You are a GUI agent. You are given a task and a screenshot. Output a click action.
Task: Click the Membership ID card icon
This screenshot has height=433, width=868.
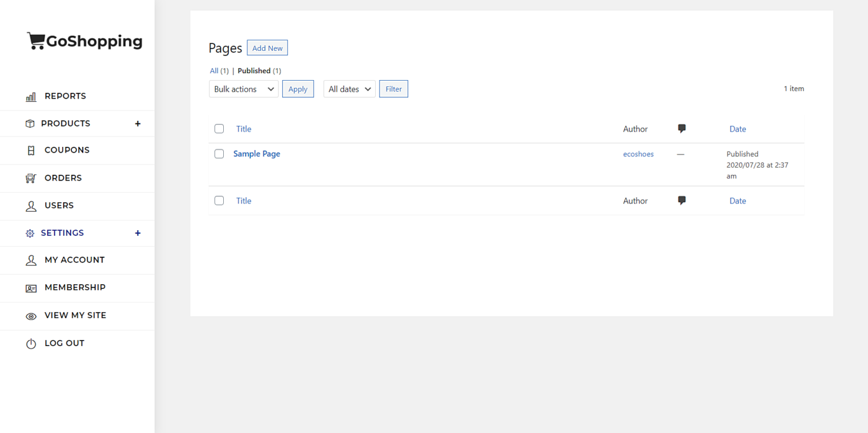tap(31, 288)
